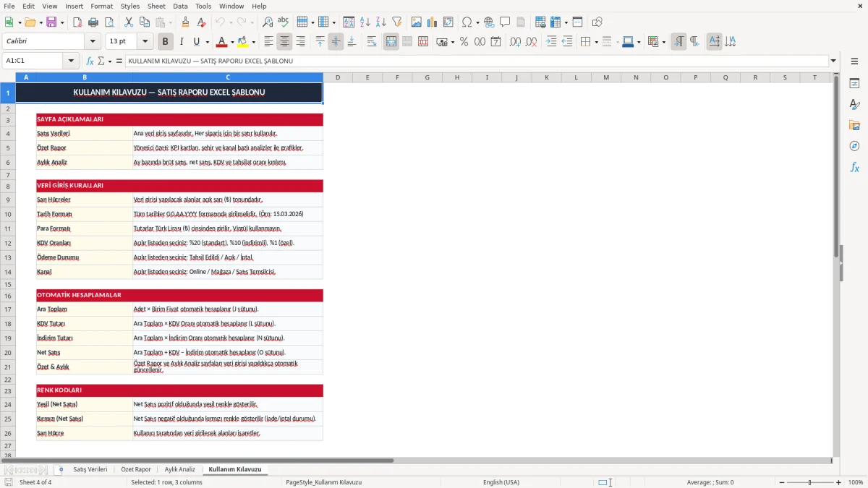Open the sidebar Functions panel
868x488 pixels.
tap(854, 167)
